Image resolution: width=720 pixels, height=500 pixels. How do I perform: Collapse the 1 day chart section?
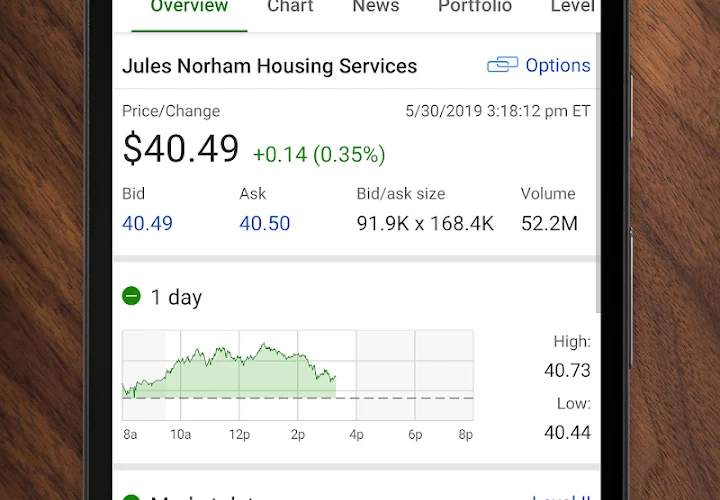click(x=131, y=296)
